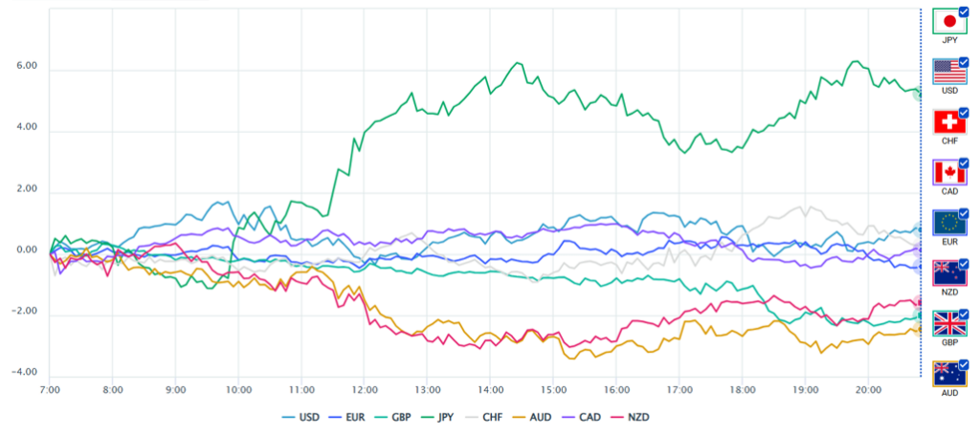Select the New Zealand flag icon
This screenshot has height=435, width=980.
pos(948,273)
